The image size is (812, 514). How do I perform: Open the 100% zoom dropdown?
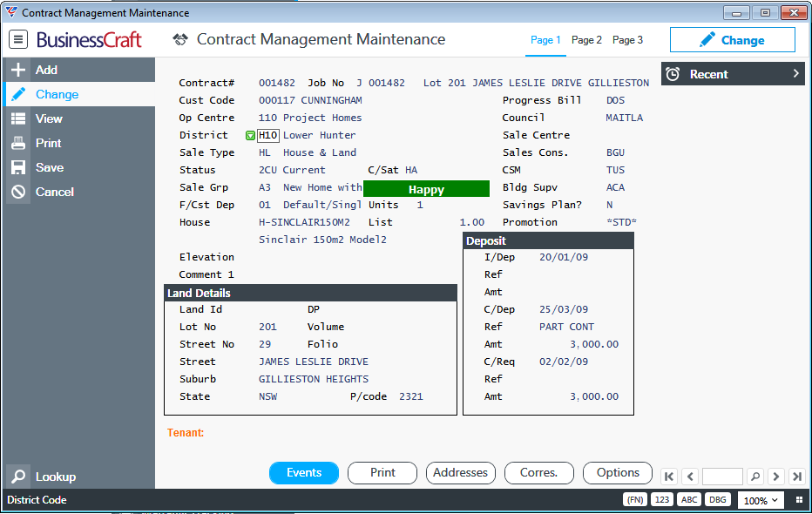click(x=761, y=500)
